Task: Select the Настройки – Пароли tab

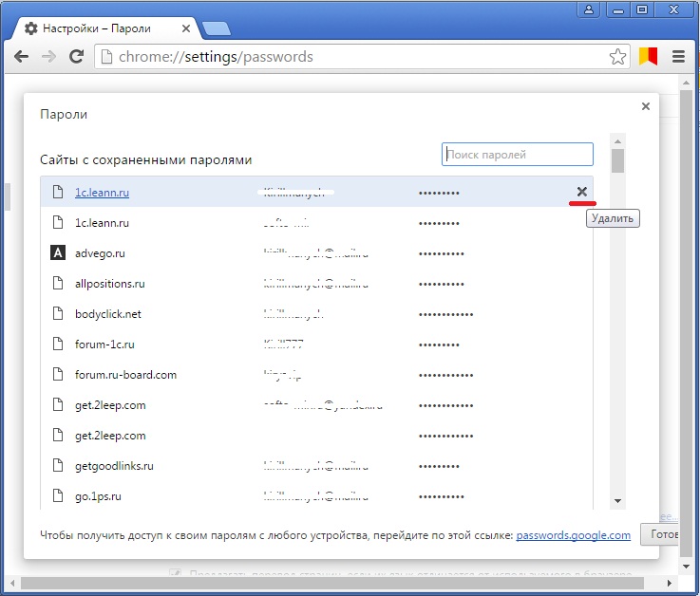Action: tap(104, 28)
